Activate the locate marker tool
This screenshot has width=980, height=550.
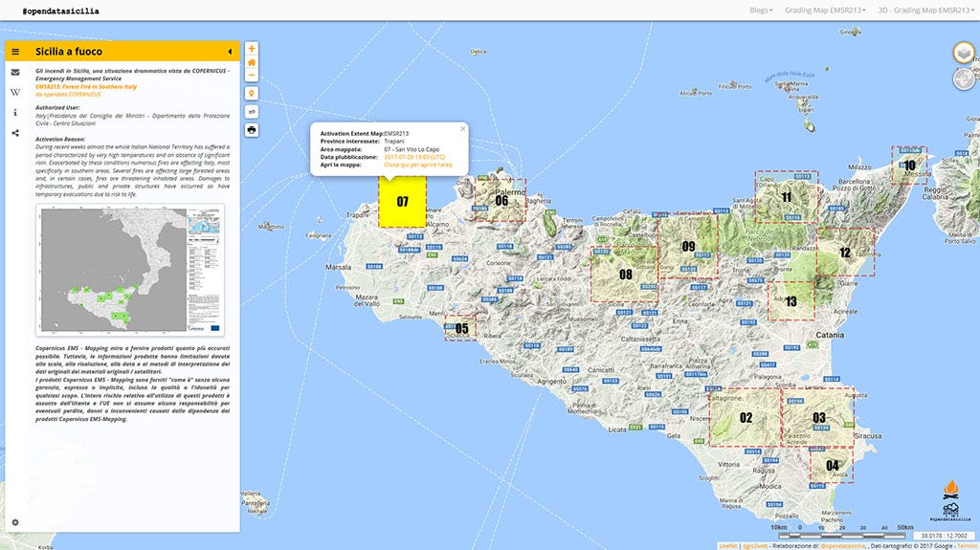[252, 94]
